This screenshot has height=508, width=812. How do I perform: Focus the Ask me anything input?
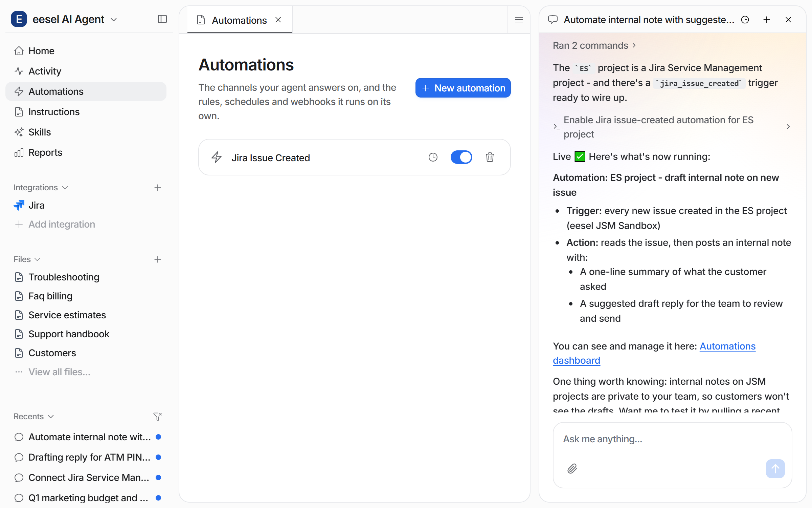pyautogui.click(x=672, y=439)
